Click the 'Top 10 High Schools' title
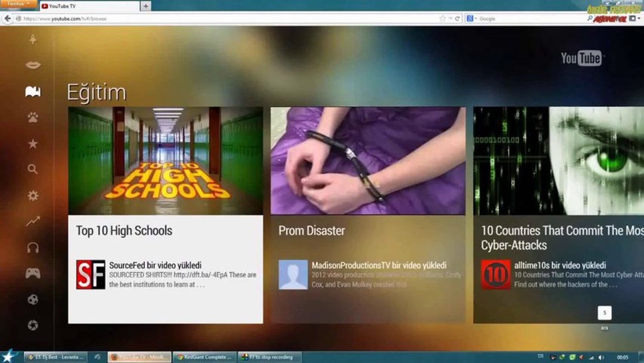 124,231
